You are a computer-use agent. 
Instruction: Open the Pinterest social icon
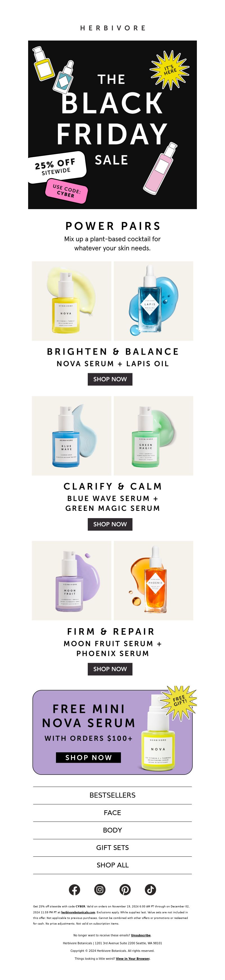[125, 889]
